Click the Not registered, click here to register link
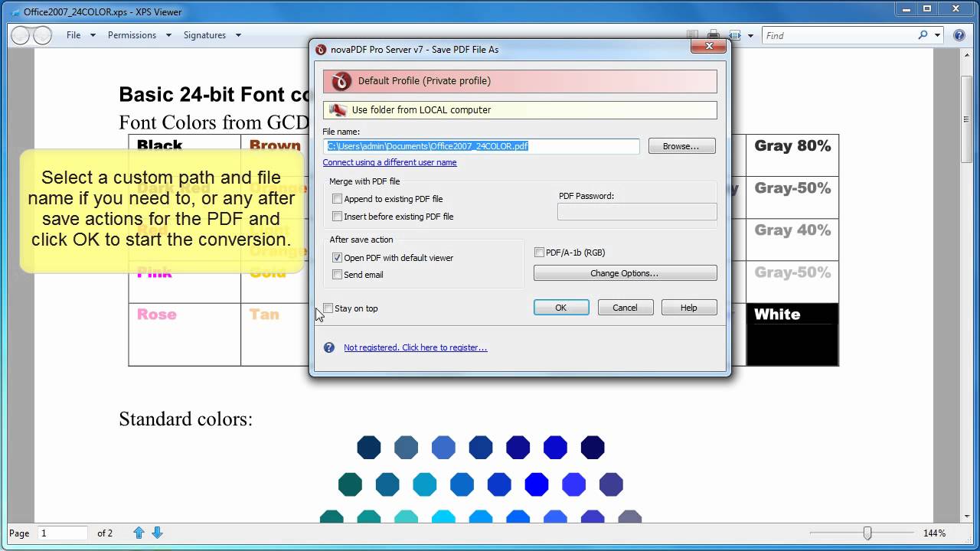Image resolution: width=980 pixels, height=551 pixels. (x=416, y=347)
